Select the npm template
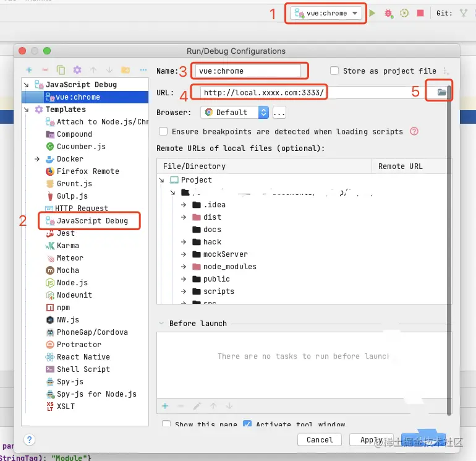 pos(57,308)
